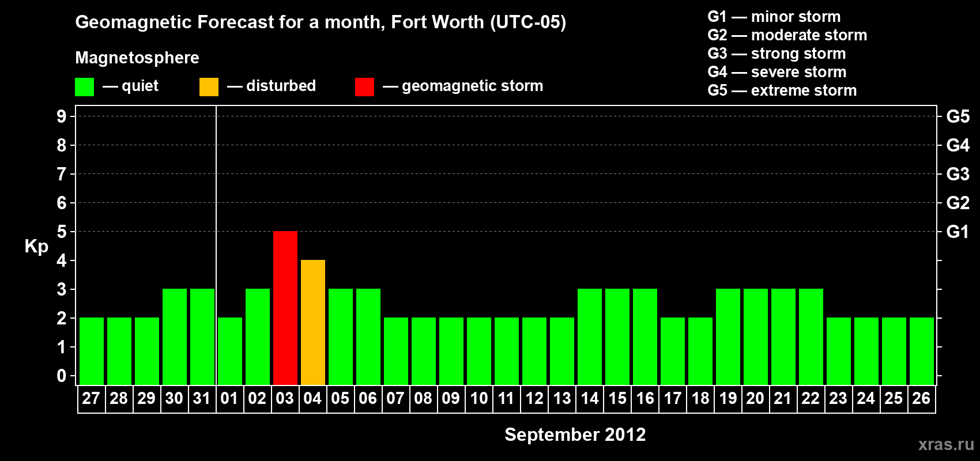
Task: Click date cell 26 on the x-axis
Action: 921,399
